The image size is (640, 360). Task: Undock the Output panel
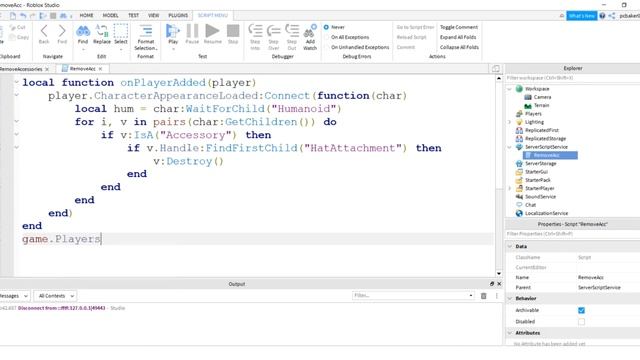[492, 284]
